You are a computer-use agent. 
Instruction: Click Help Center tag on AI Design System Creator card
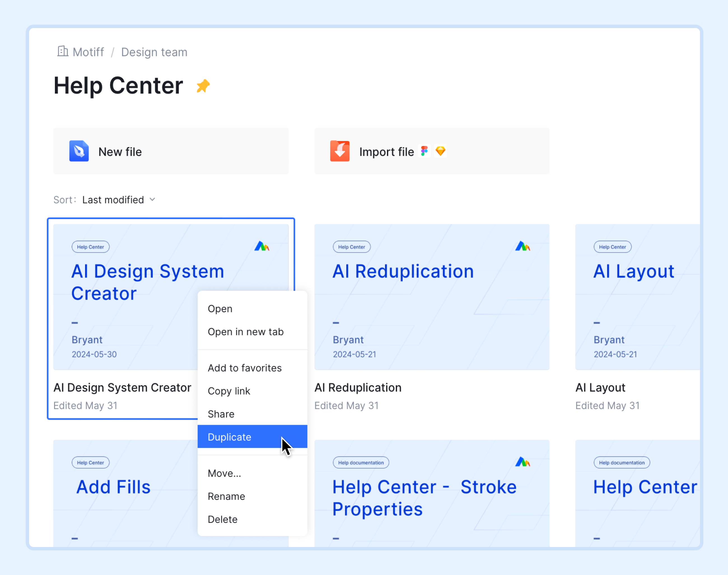(x=90, y=247)
